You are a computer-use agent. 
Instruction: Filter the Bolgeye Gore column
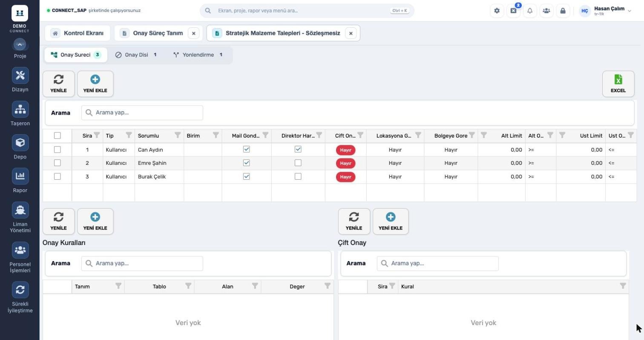(471, 135)
